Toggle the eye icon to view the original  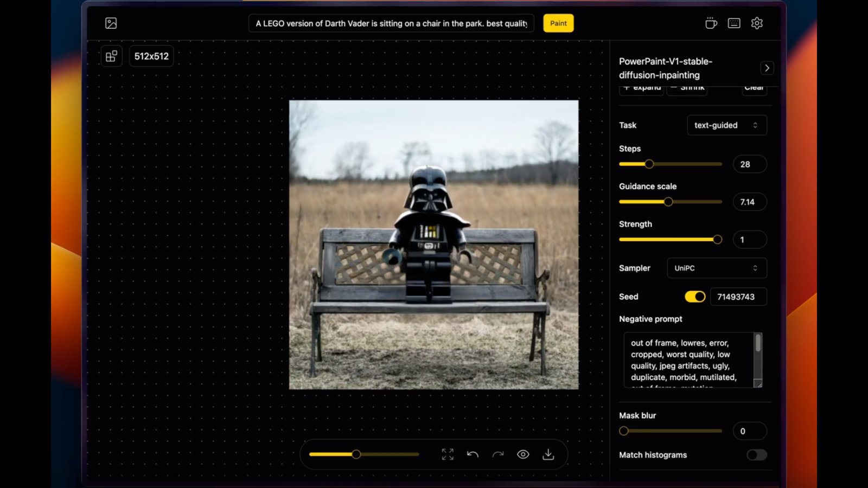[x=523, y=454]
